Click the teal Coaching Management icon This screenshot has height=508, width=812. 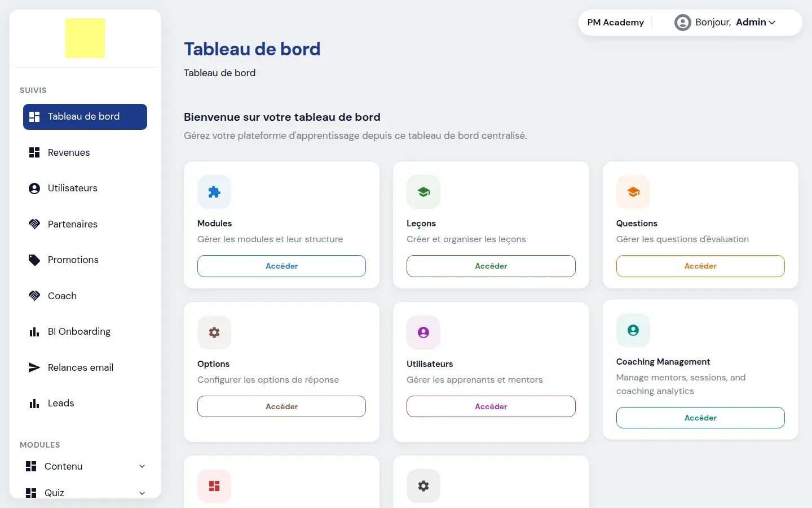[633, 330]
